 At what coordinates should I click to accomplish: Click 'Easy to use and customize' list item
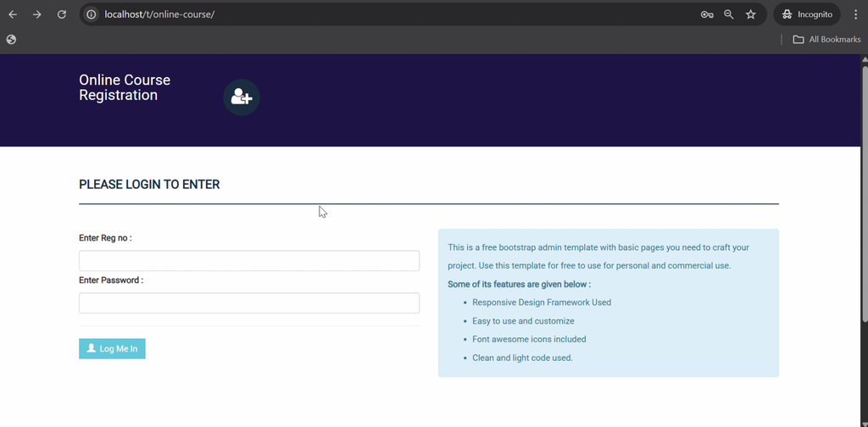point(523,321)
